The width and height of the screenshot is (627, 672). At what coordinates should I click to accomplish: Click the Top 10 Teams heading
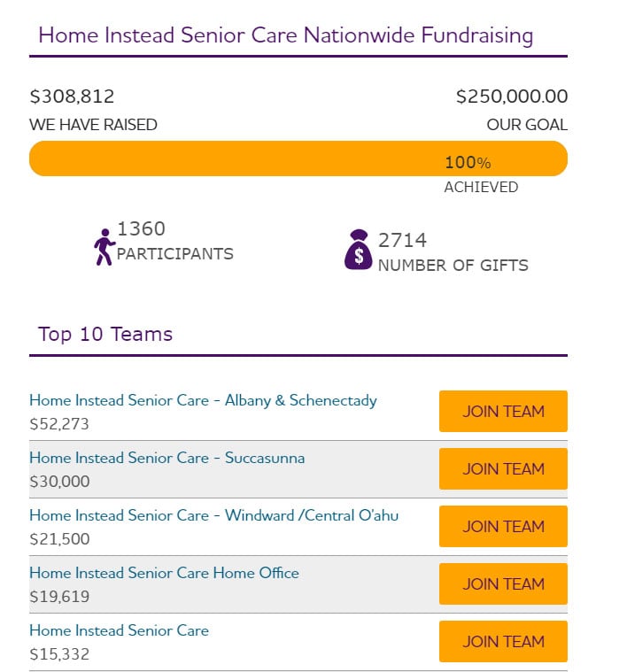pos(105,335)
